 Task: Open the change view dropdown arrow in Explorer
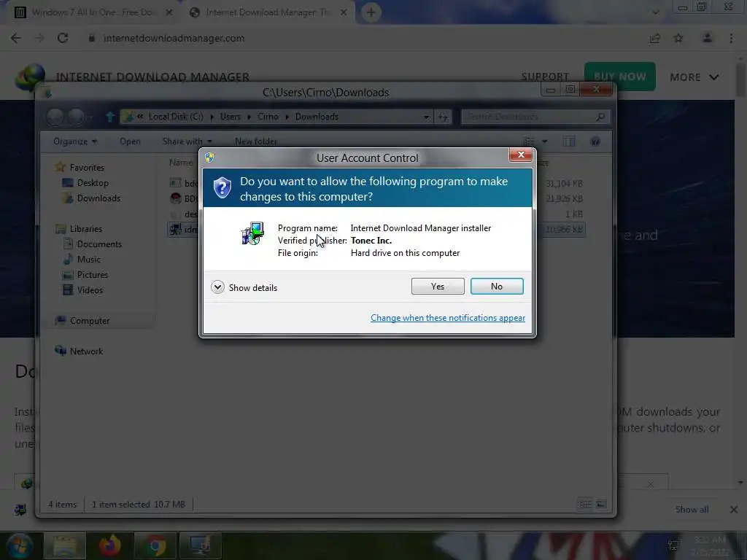tap(544, 141)
